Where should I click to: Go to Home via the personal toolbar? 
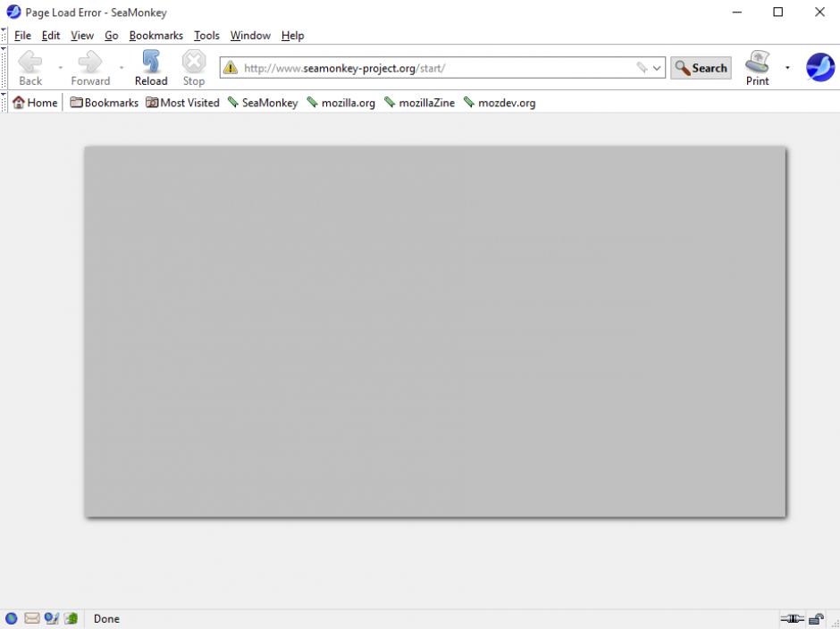point(35,103)
